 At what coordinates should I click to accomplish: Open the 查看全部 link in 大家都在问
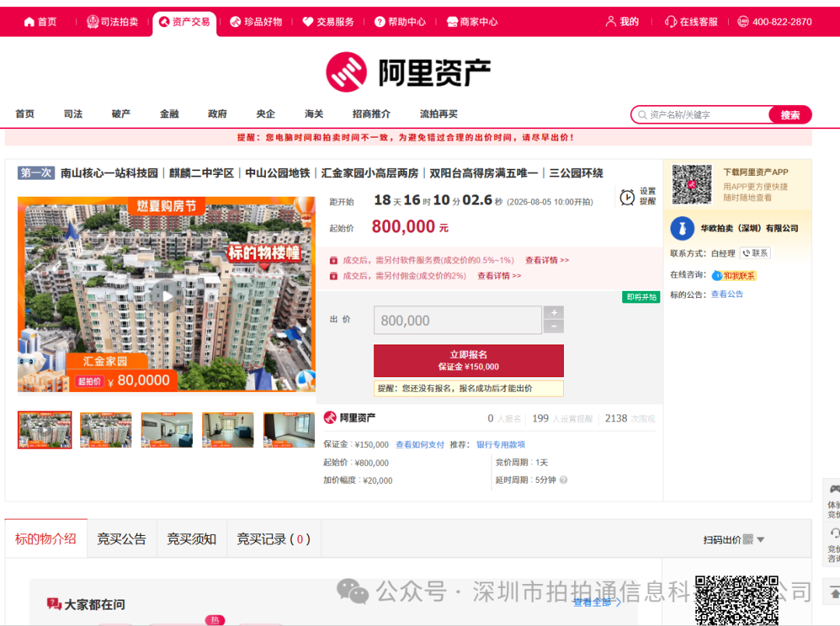tap(597, 603)
